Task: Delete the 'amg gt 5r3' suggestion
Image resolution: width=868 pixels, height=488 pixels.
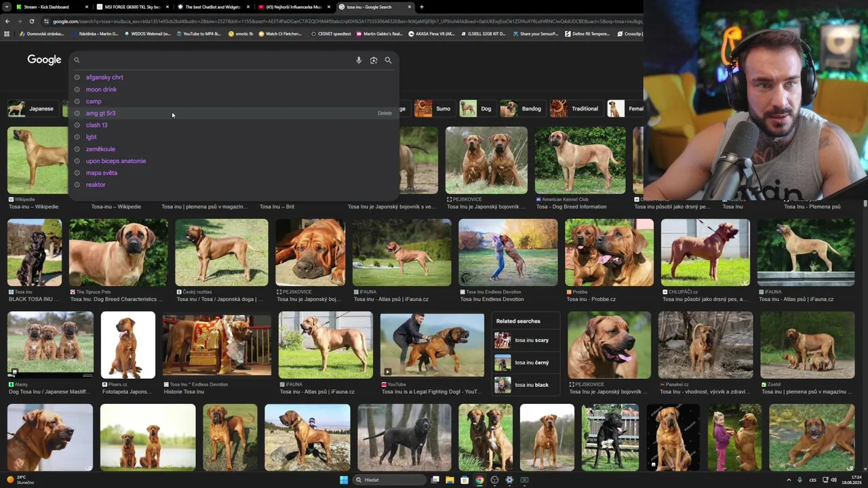Action: click(x=384, y=113)
